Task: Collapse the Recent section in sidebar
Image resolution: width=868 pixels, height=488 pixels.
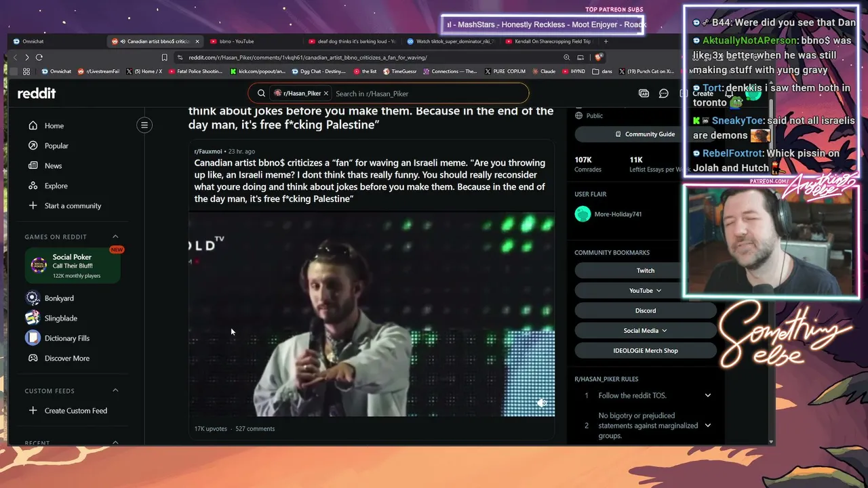Action: click(115, 443)
